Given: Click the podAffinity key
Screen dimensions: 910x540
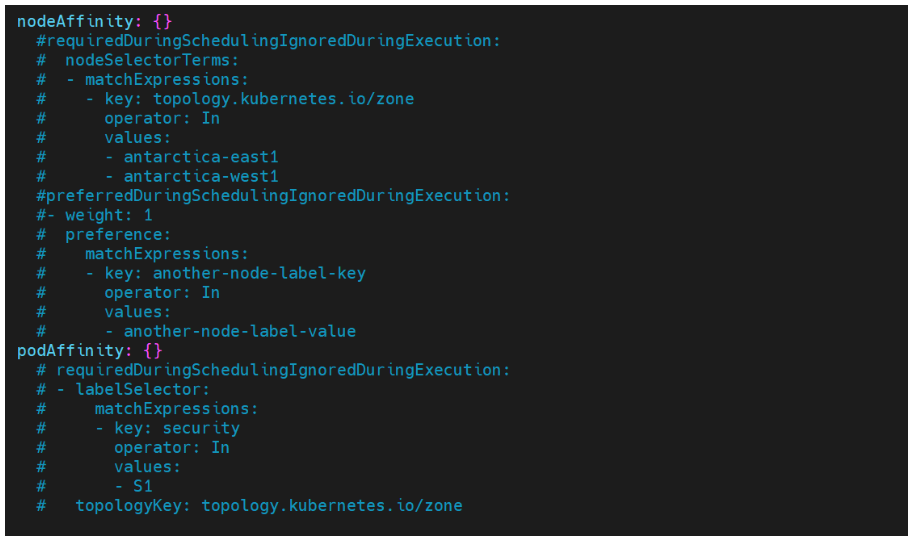Looking at the screenshot, I should coord(70,351).
